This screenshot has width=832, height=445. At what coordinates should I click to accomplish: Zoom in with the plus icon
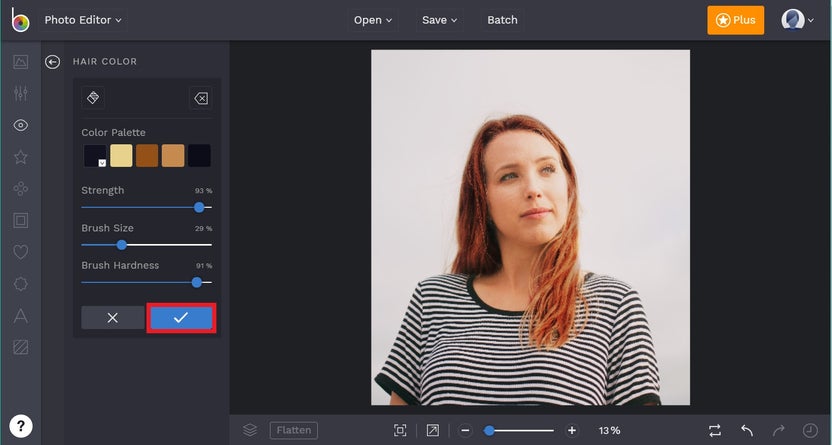571,430
